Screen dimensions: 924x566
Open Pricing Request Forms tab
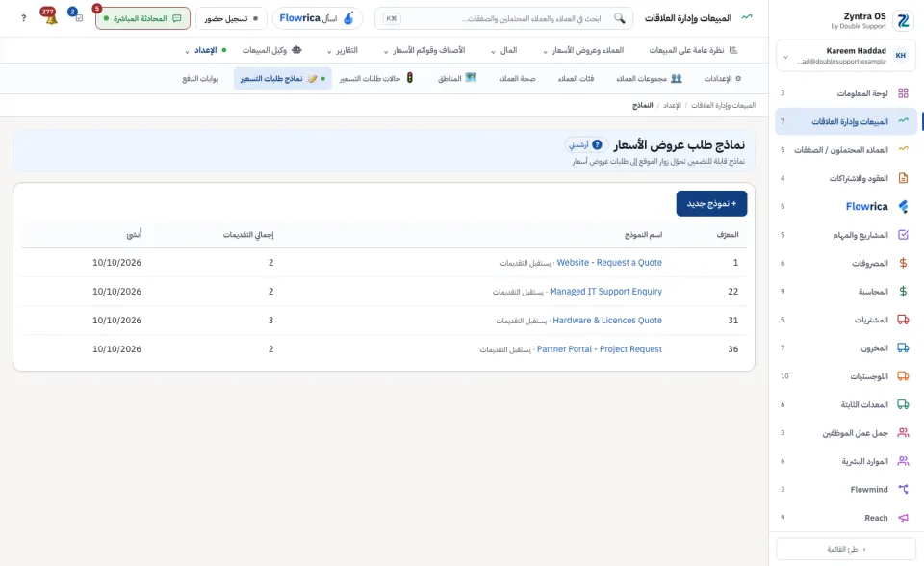(x=283, y=78)
